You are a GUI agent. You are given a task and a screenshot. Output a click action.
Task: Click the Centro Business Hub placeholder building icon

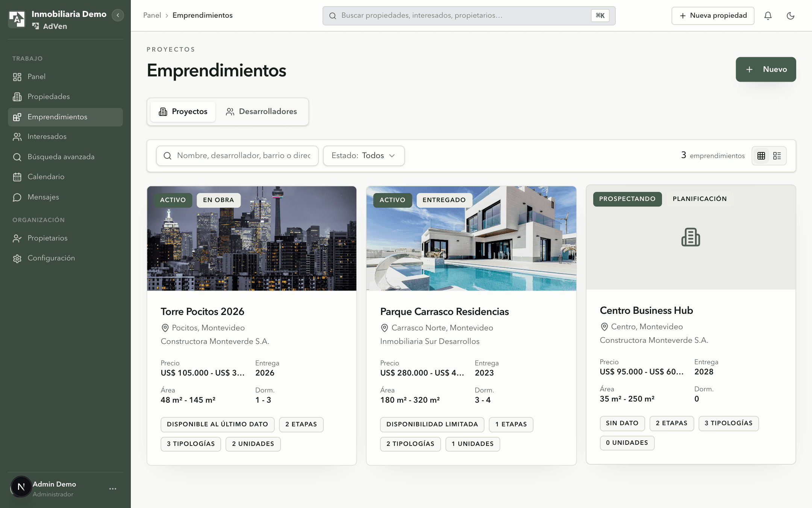tap(691, 237)
